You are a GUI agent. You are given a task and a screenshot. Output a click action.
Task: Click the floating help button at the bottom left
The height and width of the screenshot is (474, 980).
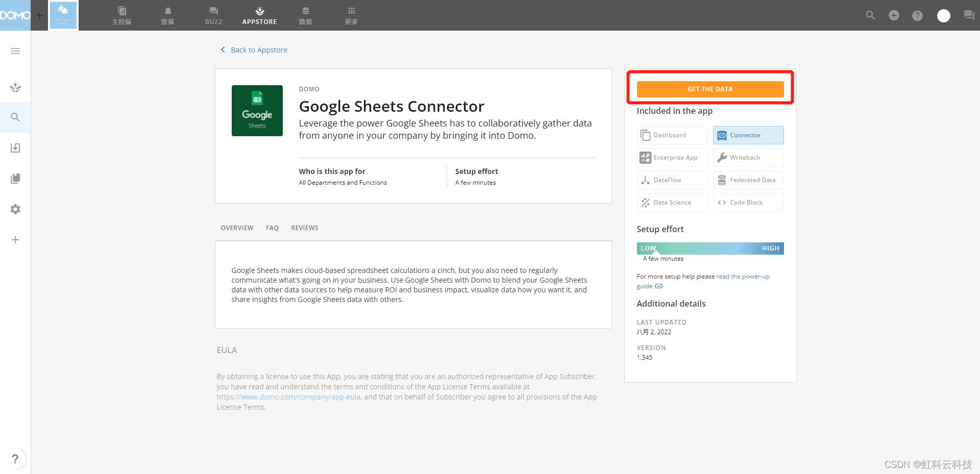(15, 459)
